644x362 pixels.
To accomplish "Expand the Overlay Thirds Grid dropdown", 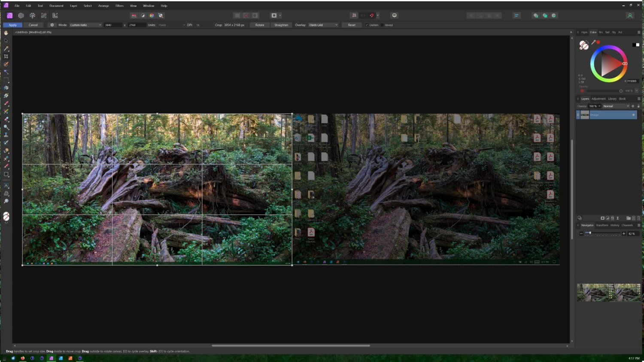I will 323,25.
